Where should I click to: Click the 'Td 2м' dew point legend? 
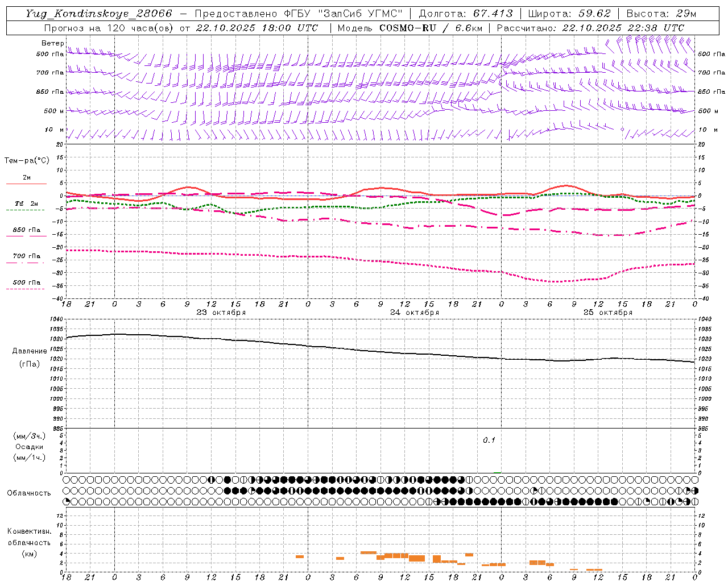tap(27, 203)
